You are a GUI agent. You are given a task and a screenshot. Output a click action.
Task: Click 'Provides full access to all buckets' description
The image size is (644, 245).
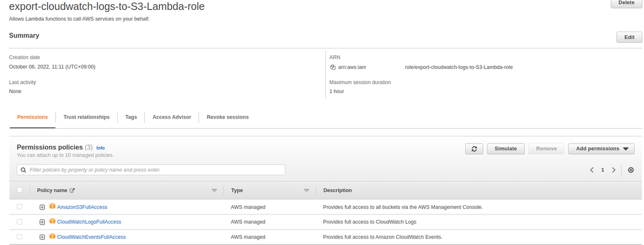403,207
